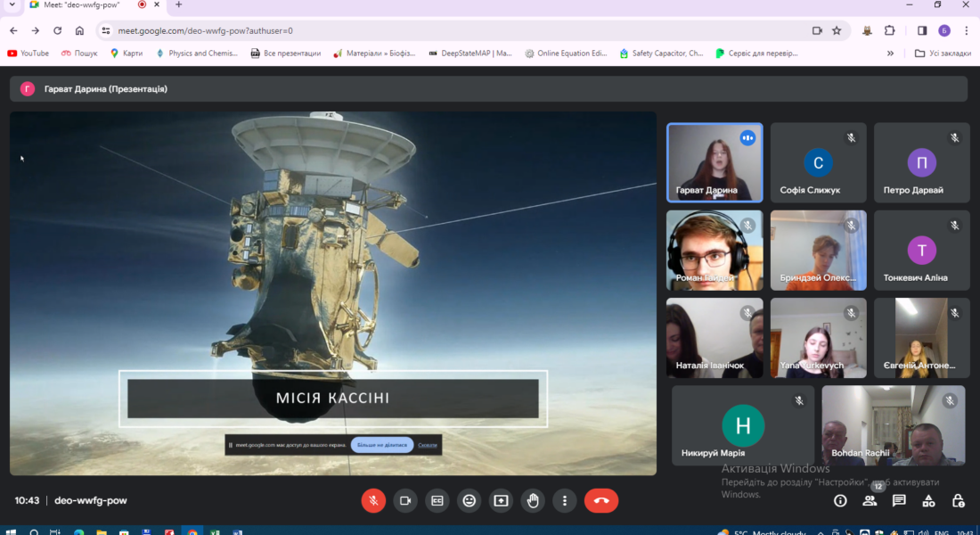Click the hide link in sharing banner

[428, 444]
